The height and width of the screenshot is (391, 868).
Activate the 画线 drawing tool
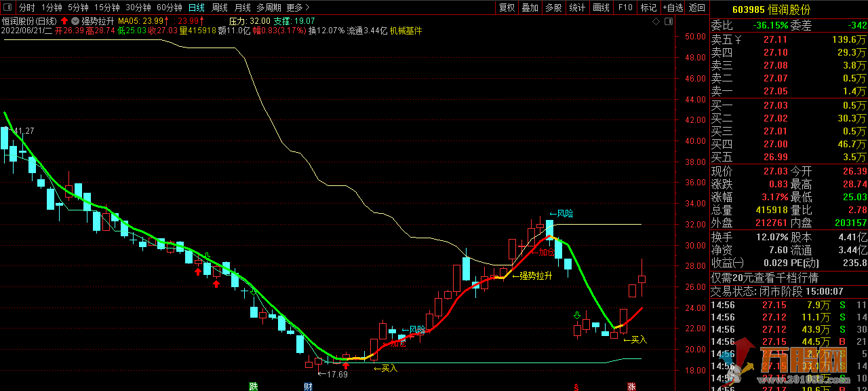pos(601,7)
